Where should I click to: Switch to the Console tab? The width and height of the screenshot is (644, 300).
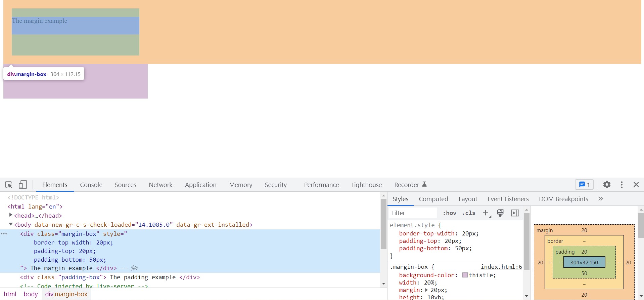pos(91,185)
